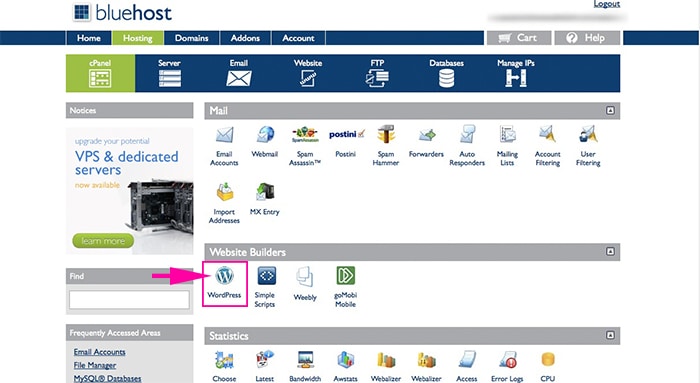Click the learn more button
Image resolution: width=700 pixels, height=383 pixels.
(103, 241)
